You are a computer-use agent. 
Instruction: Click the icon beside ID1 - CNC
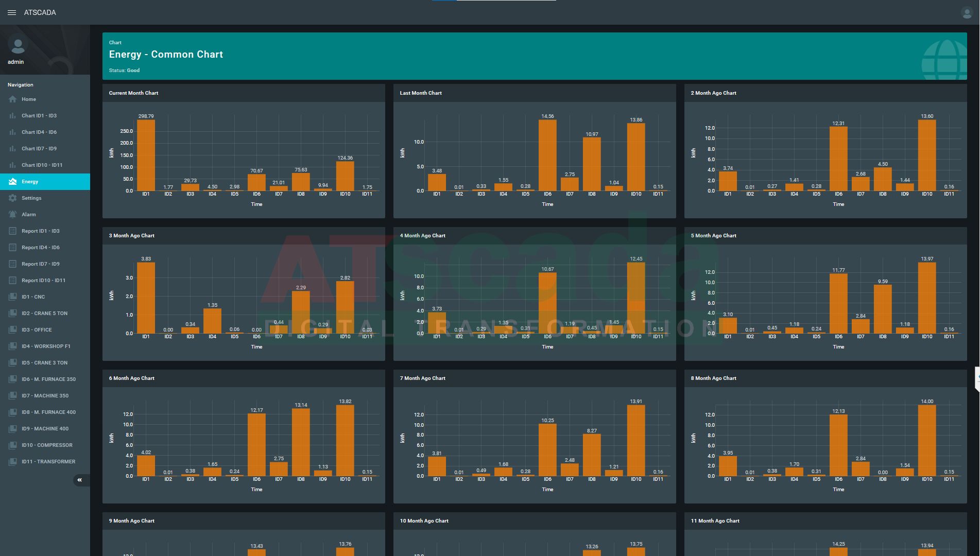point(12,297)
